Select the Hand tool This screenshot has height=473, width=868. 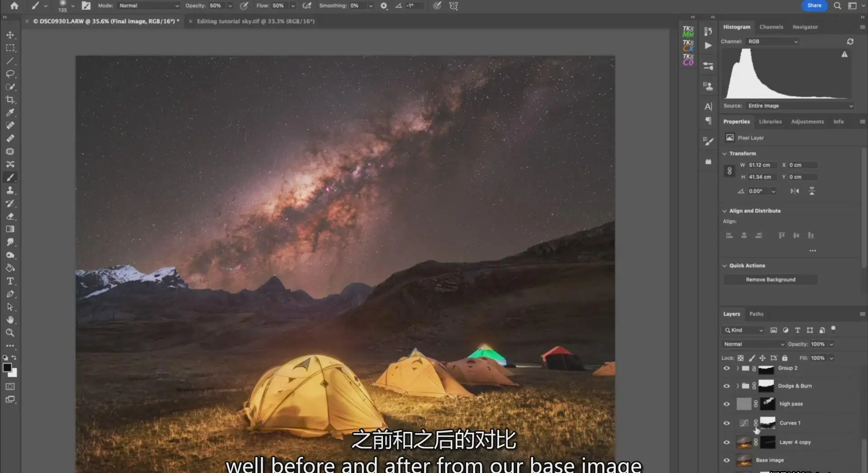tap(10, 320)
